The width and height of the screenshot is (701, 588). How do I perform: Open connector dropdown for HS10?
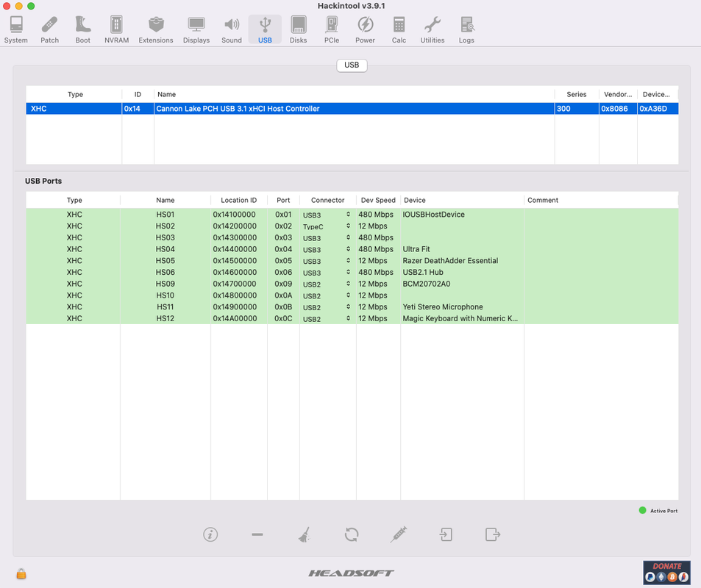coord(327,296)
